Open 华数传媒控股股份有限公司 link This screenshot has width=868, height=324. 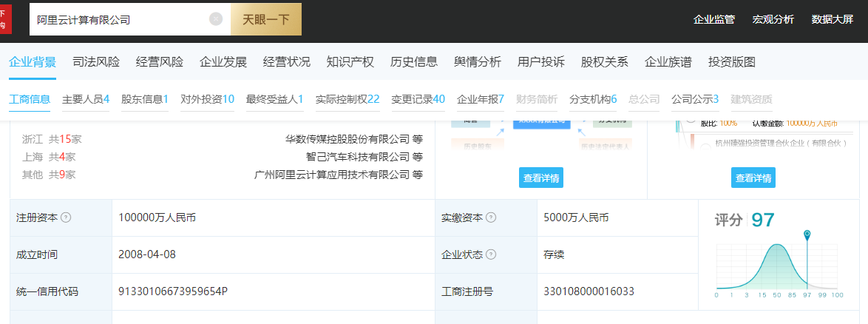point(347,138)
